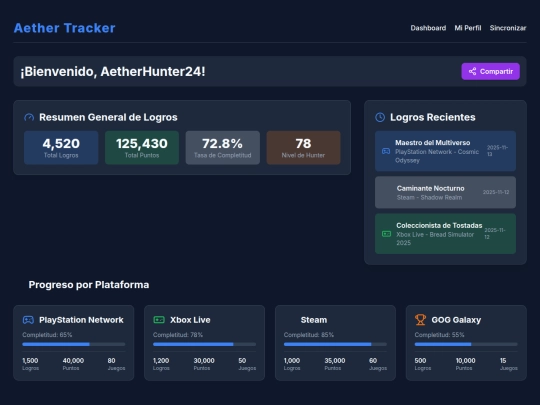
Task: Click the PlayStation Network gamepad icon
Action: (x=28, y=320)
